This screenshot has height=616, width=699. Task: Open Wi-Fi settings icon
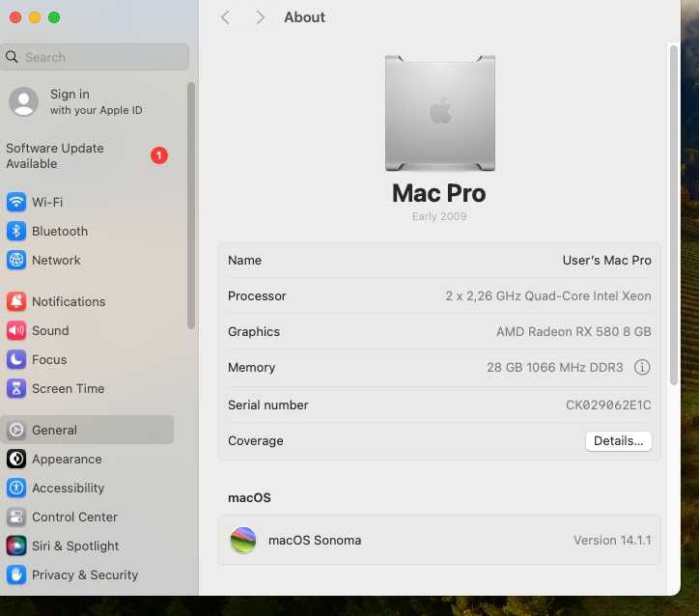16,202
